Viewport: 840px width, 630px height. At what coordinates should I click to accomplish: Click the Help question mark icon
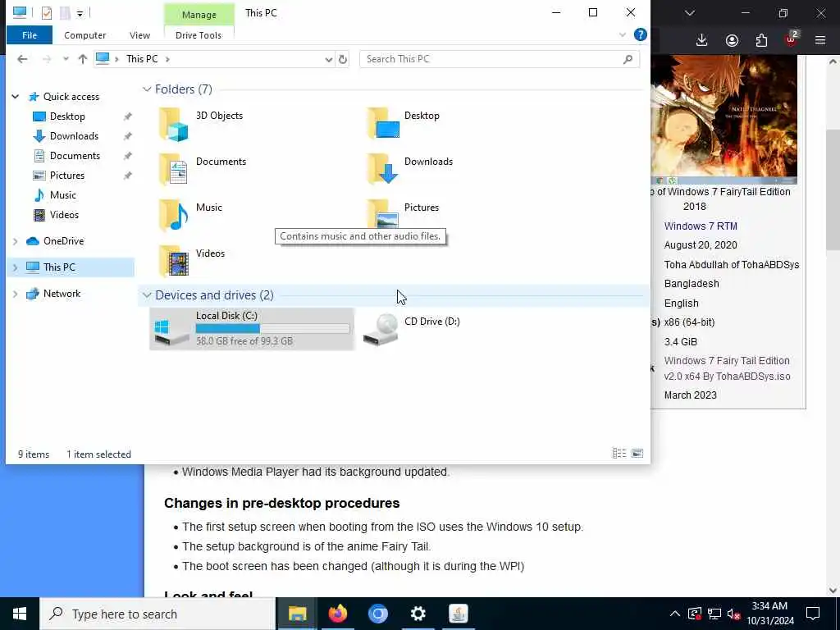tap(640, 34)
